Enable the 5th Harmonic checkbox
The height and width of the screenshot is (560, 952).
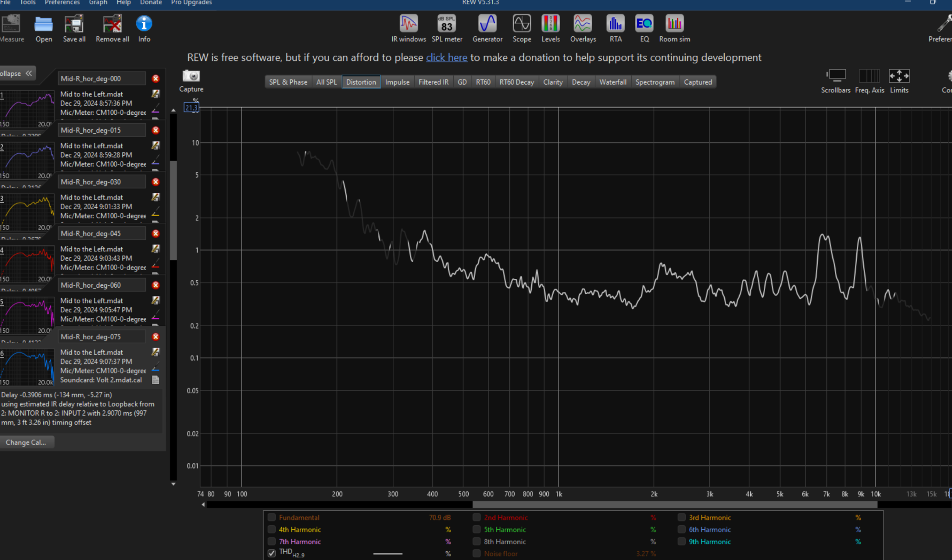tap(476, 529)
